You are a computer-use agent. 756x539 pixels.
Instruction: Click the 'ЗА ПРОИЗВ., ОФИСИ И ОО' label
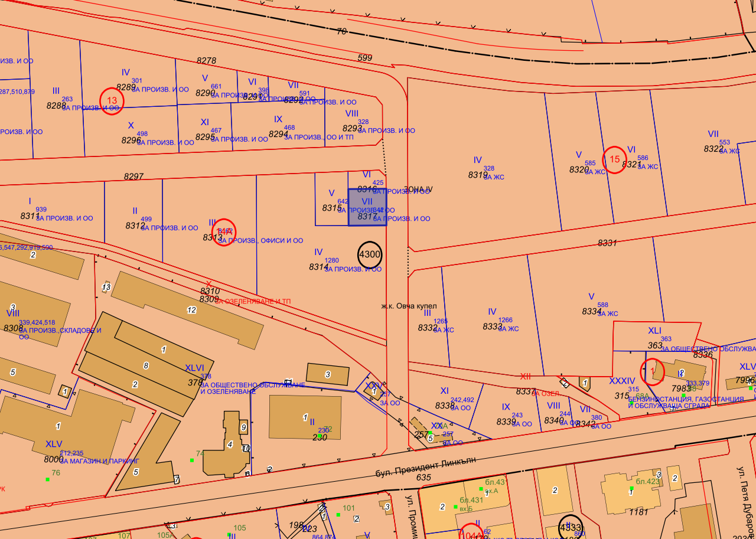260,241
